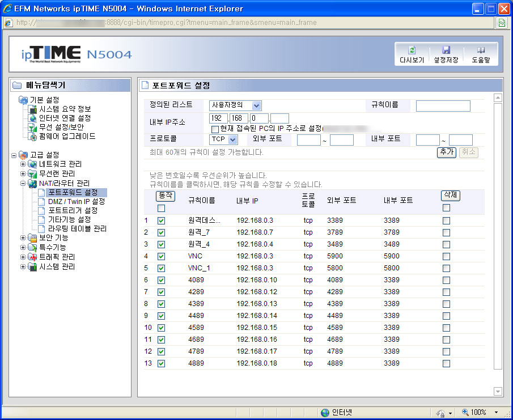Click the 무선 설정/보안 antenna icon
Viewport: 513px width, 420px height.
[x=32, y=127]
